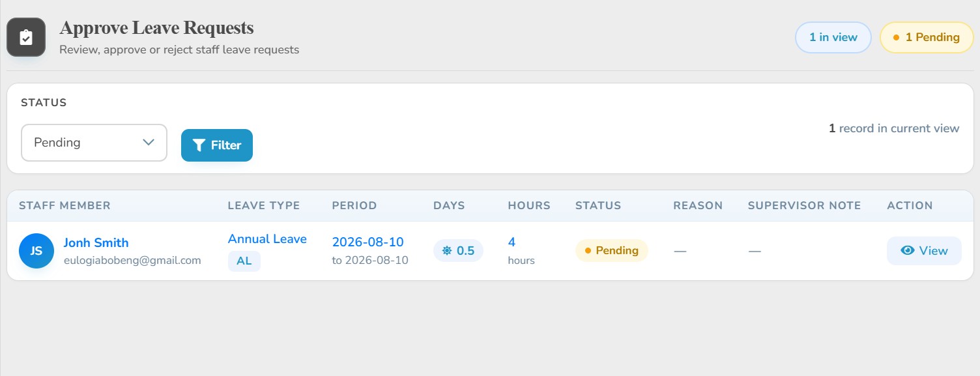This screenshot has width=980, height=376.
Task: Click the '1 record in current view' text
Action: pos(894,128)
